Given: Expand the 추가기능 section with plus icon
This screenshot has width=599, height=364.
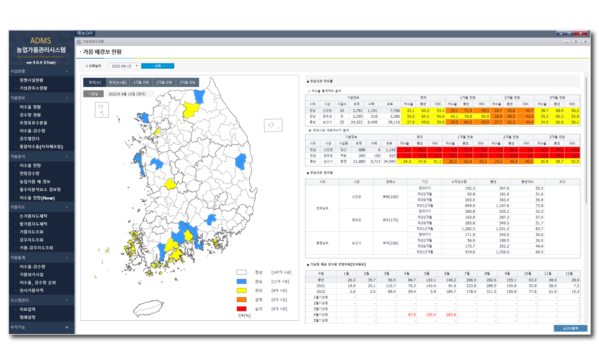Looking at the screenshot, I should [67, 327].
